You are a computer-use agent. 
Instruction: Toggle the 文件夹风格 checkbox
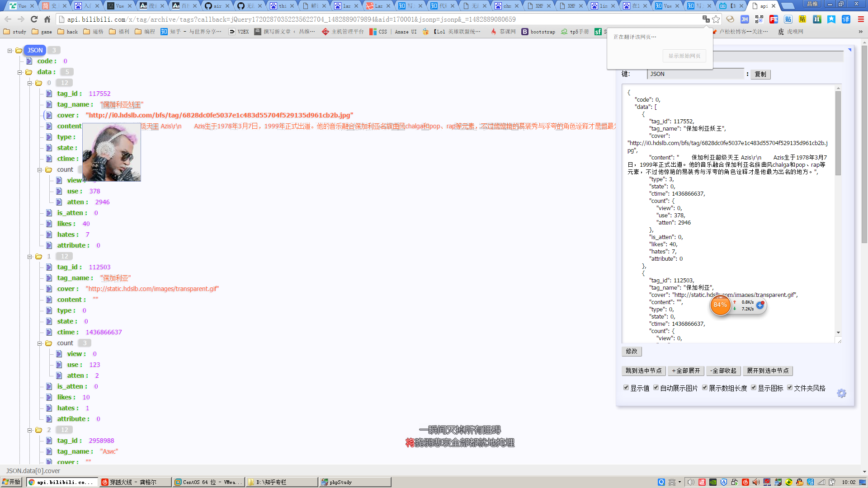790,388
